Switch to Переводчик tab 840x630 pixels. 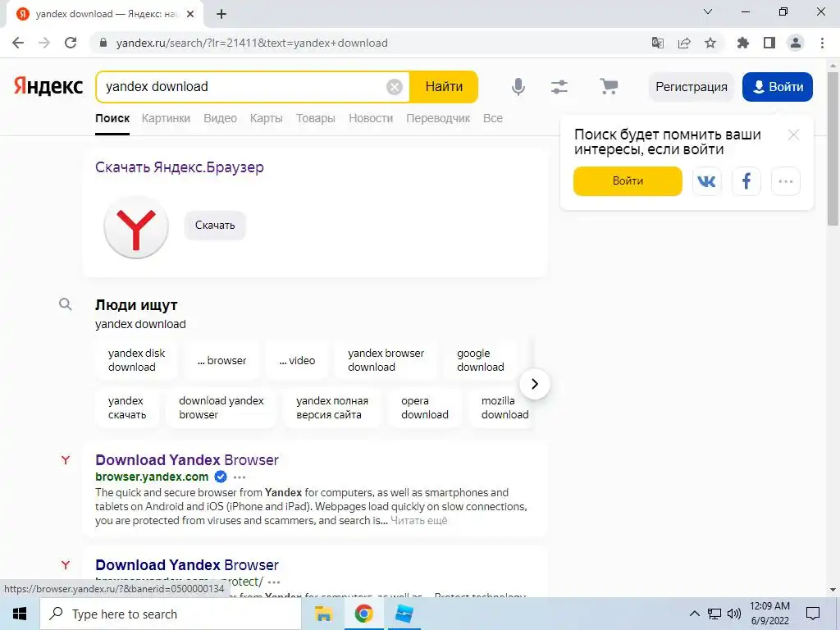[x=438, y=118]
